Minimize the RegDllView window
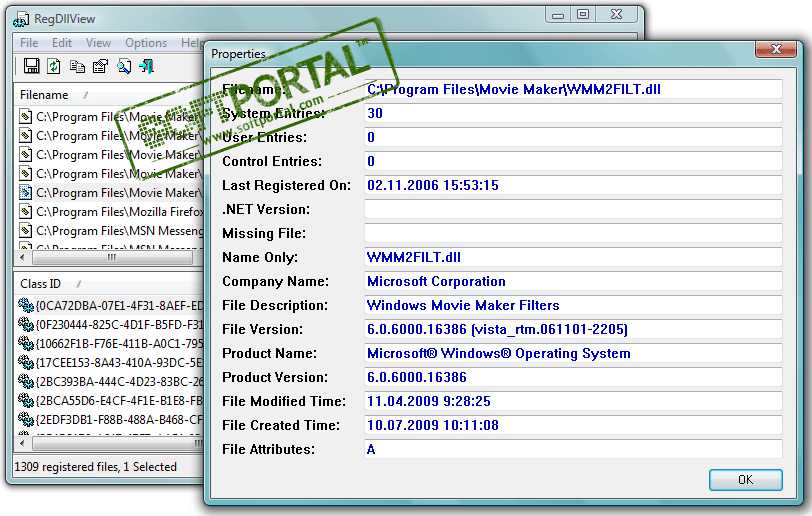Screen dimensions: 812x516 (x=558, y=16)
